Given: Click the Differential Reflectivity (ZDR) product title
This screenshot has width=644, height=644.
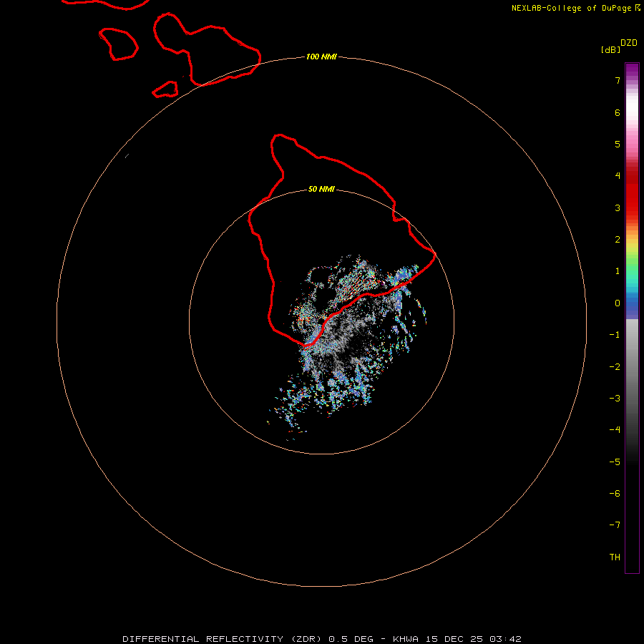Looking at the screenshot, I should [223, 639].
